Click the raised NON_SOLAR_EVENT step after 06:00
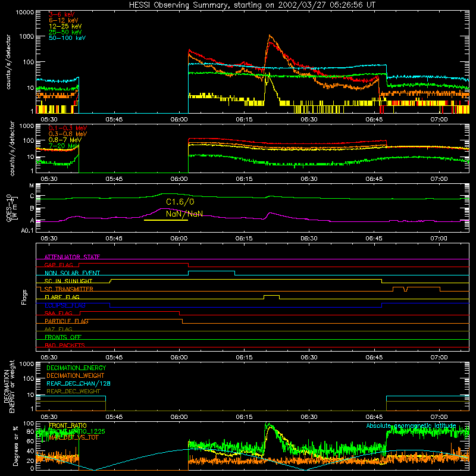 212,272
